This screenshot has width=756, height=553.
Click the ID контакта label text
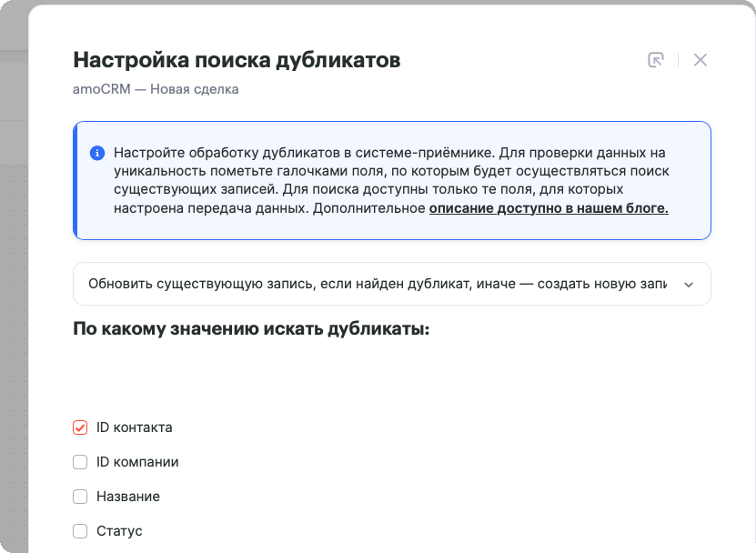(x=135, y=427)
